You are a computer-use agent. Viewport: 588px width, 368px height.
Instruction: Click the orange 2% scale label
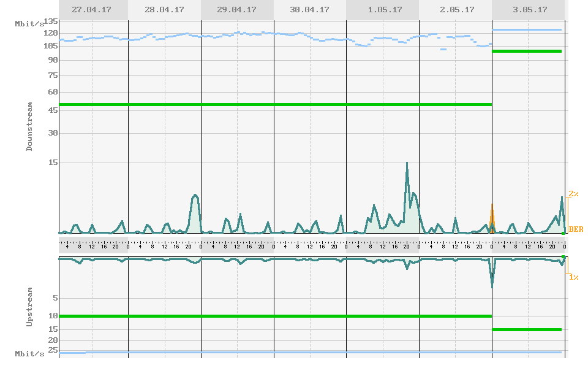(x=573, y=194)
